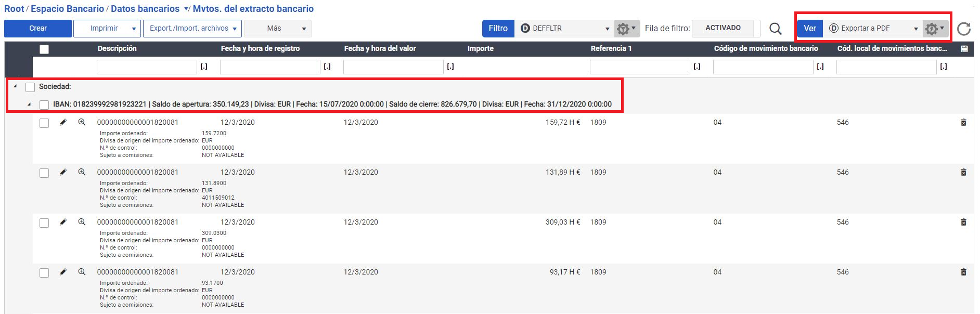Click the magnifying glass search icon
This screenshot has height=314, width=980.
pos(775,29)
